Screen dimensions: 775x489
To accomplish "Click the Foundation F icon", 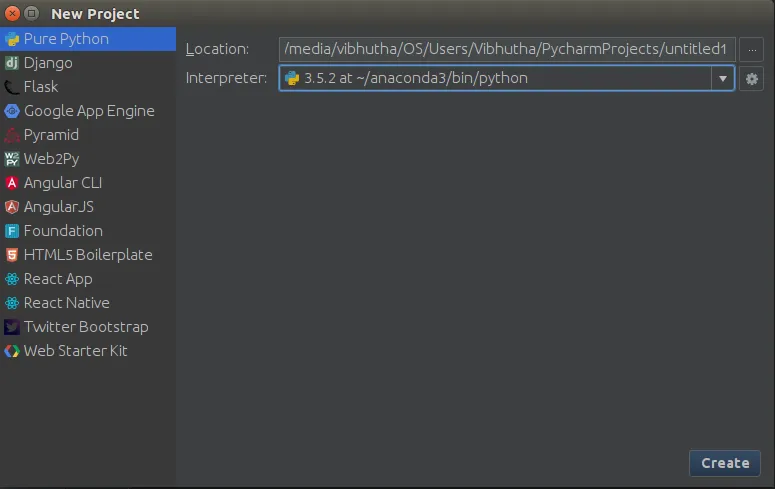I will click(12, 231).
